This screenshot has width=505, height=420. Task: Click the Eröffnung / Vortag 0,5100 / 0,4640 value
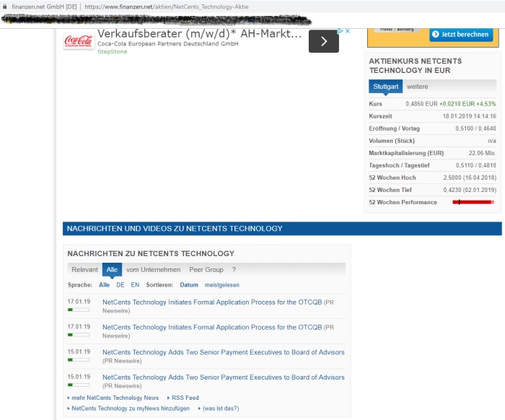[475, 128]
